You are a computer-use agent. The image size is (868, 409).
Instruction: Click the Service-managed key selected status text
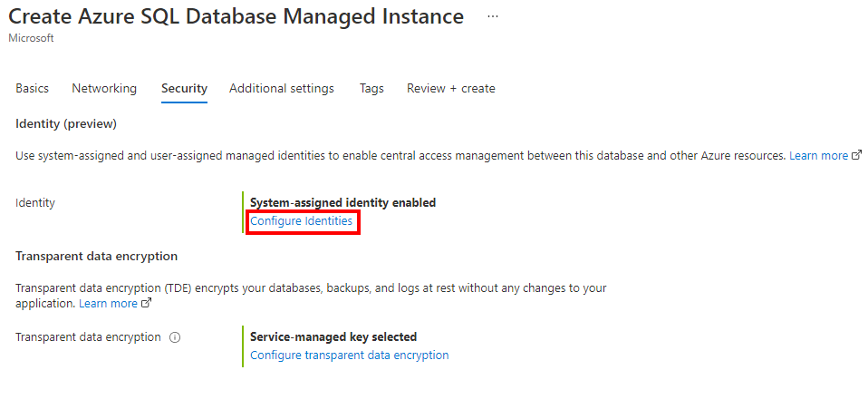point(333,337)
